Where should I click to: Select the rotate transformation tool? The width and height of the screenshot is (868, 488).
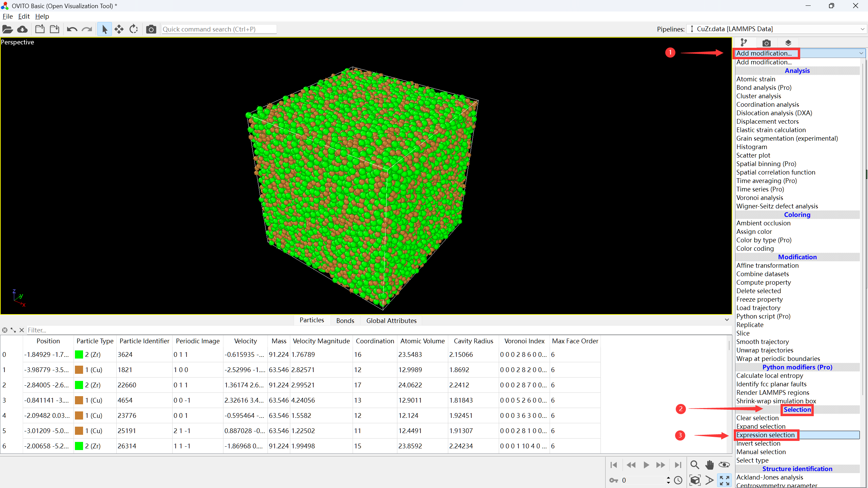click(134, 29)
